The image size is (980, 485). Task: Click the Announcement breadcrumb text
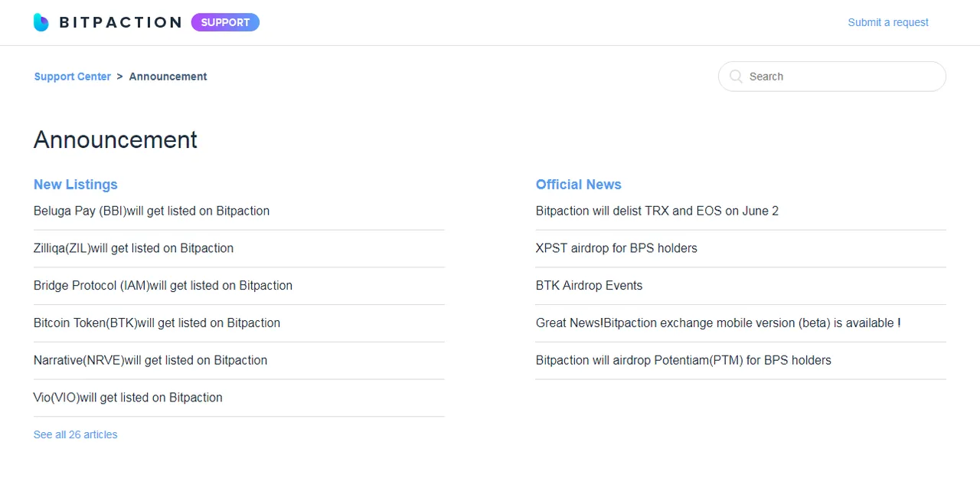[x=168, y=77]
